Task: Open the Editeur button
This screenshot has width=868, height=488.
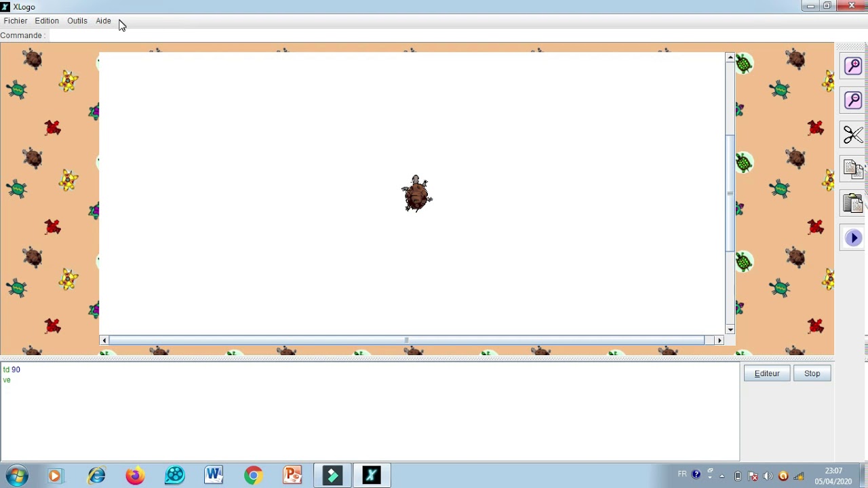Action: pos(767,373)
